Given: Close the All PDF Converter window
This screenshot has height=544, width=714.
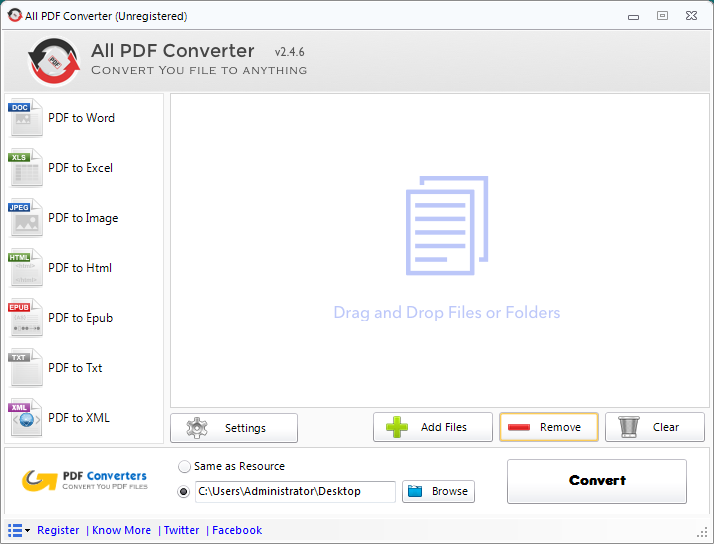Looking at the screenshot, I should click(691, 16).
